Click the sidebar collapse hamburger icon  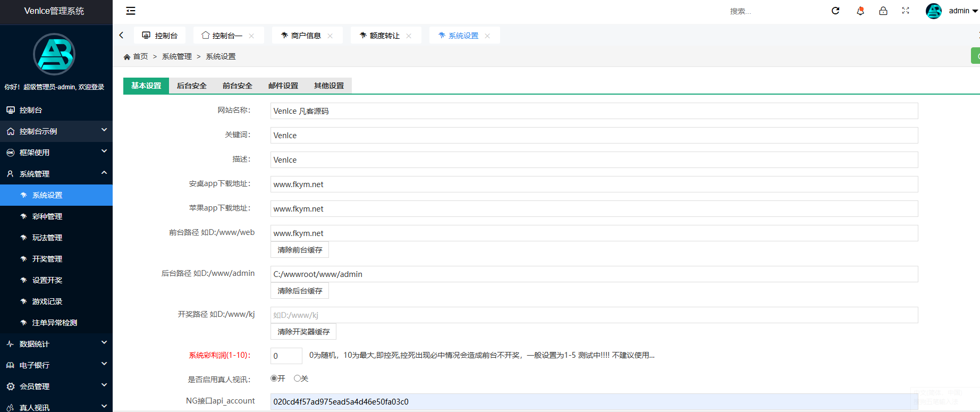click(131, 11)
